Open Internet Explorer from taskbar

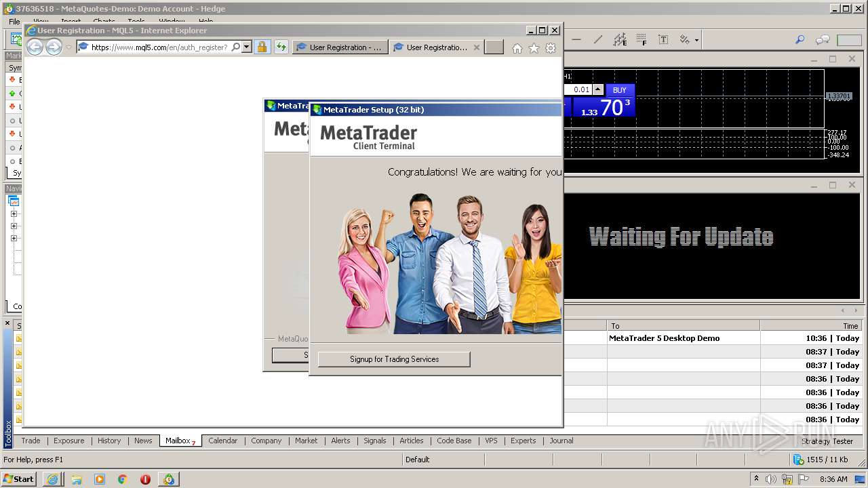pos(53,479)
